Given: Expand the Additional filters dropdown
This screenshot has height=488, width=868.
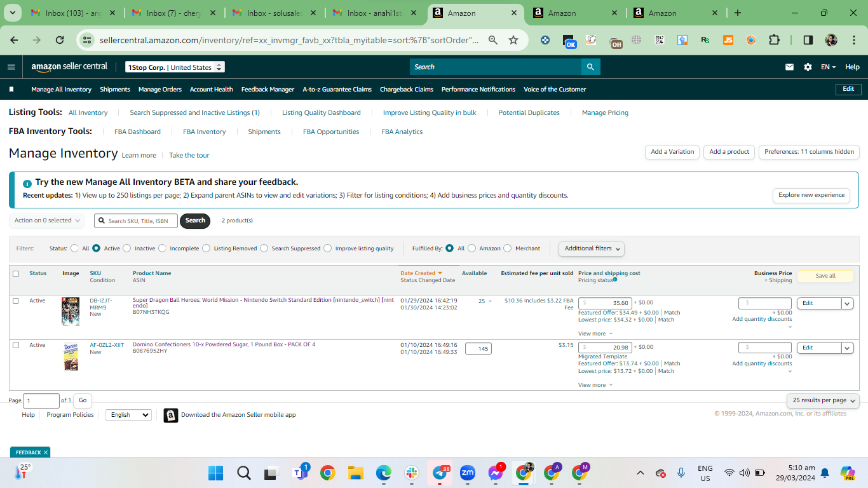Looking at the screenshot, I should [592, 248].
